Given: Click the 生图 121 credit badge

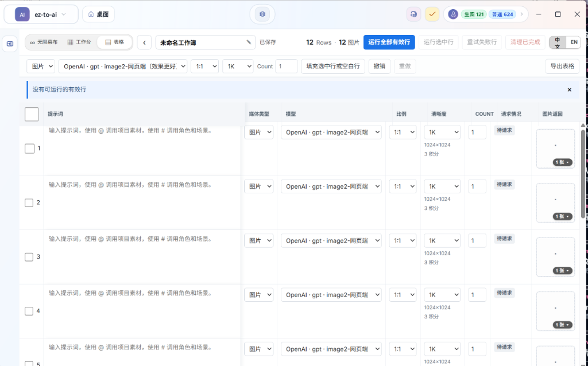Looking at the screenshot, I should click(474, 14).
